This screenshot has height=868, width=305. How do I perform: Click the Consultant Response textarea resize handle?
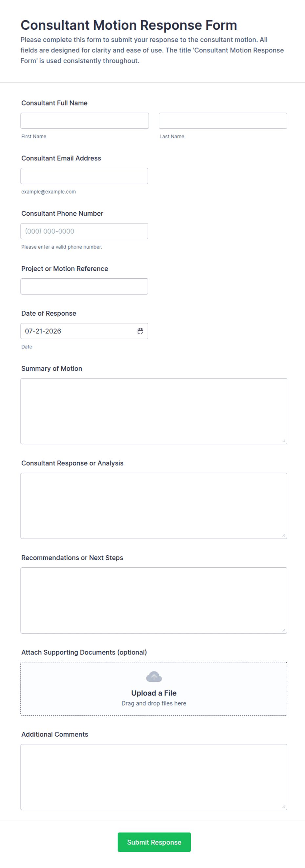click(x=284, y=535)
